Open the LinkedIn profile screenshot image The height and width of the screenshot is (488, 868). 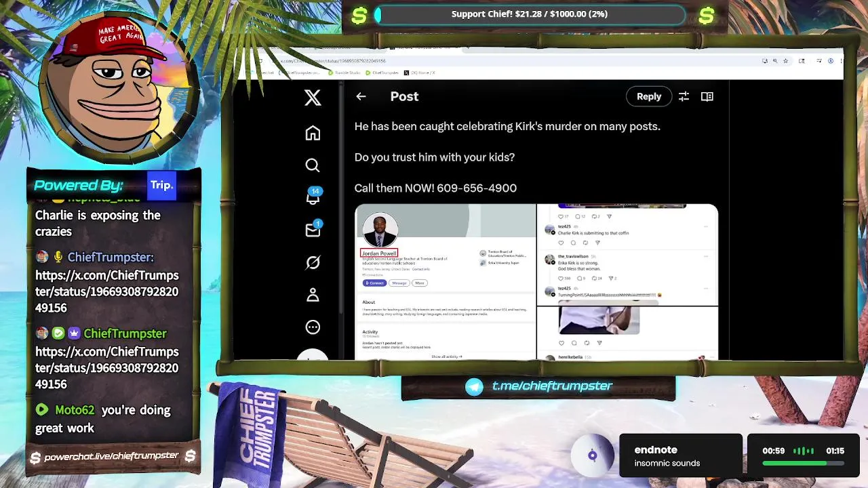(446, 282)
